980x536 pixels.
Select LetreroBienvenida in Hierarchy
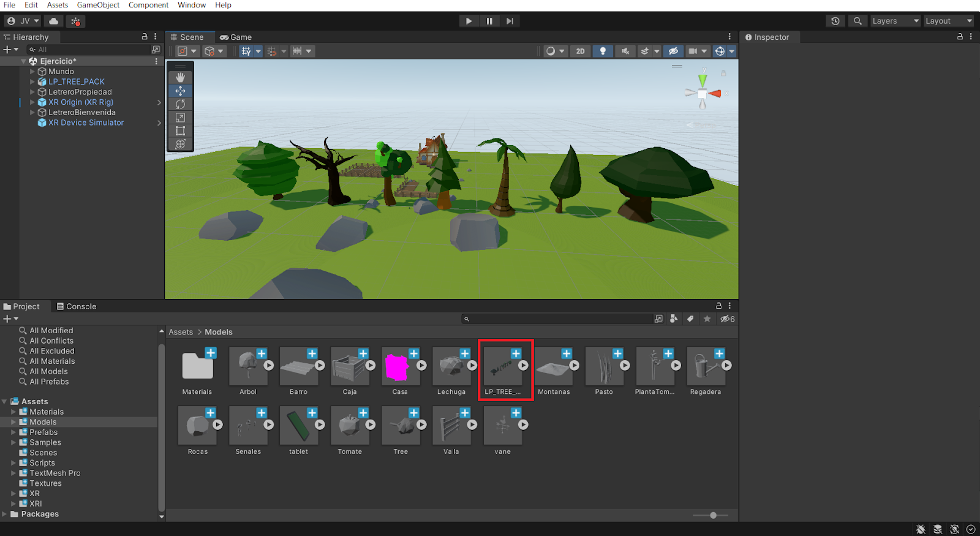click(x=82, y=113)
